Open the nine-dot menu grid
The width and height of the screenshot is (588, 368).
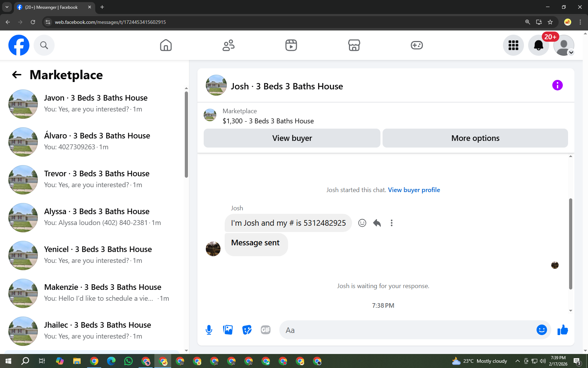(x=513, y=45)
